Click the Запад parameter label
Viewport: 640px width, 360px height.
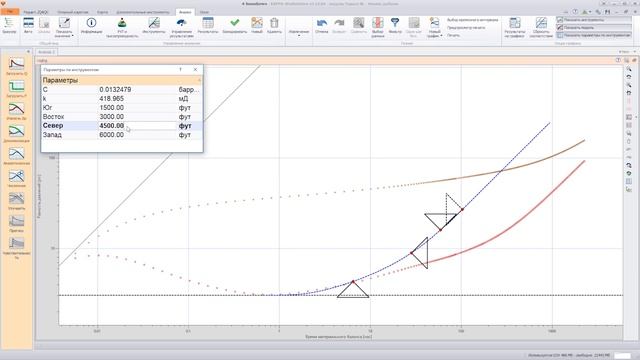pyautogui.click(x=52, y=134)
